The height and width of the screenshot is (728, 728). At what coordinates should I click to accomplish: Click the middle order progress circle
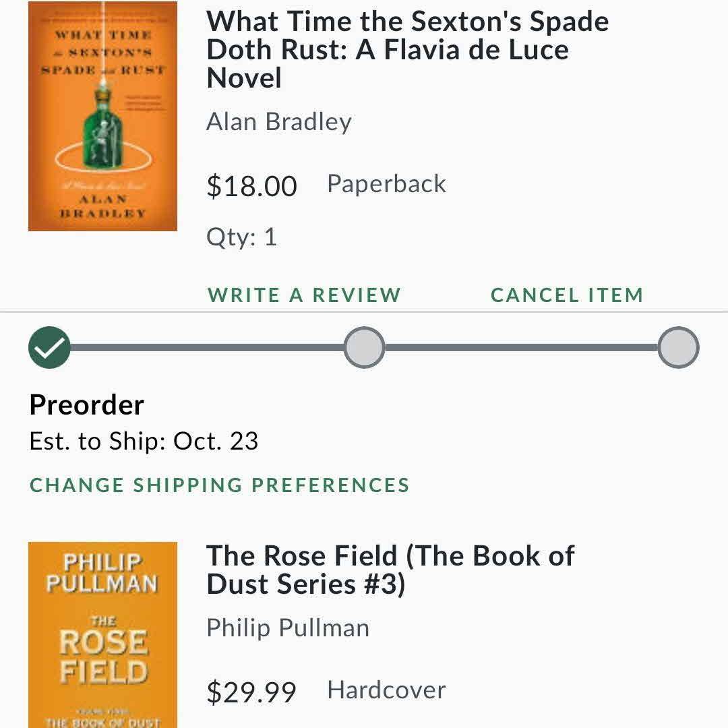[x=365, y=347]
